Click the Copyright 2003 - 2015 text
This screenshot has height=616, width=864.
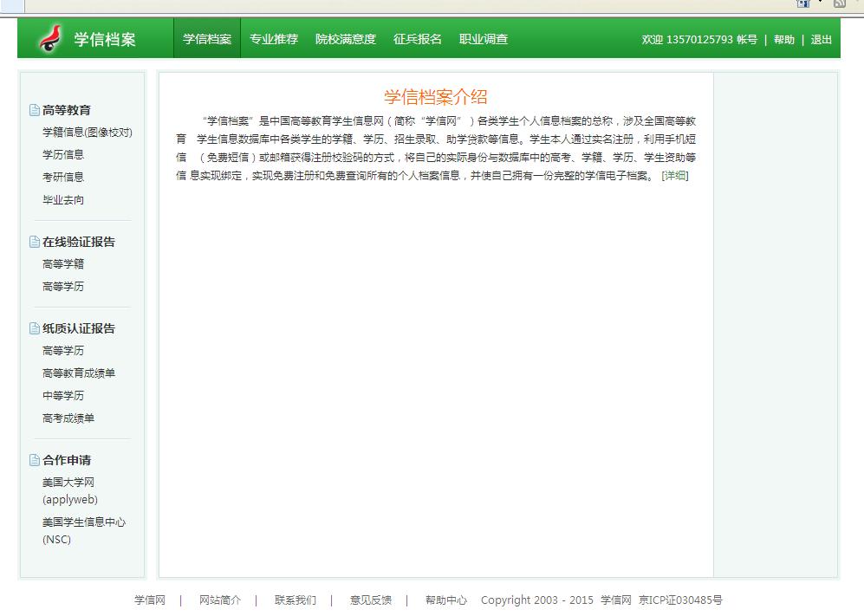pos(537,600)
